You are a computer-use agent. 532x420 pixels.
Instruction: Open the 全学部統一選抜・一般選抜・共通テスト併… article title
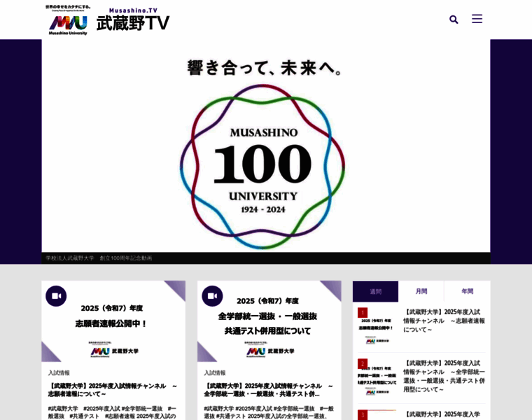(x=268, y=390)
